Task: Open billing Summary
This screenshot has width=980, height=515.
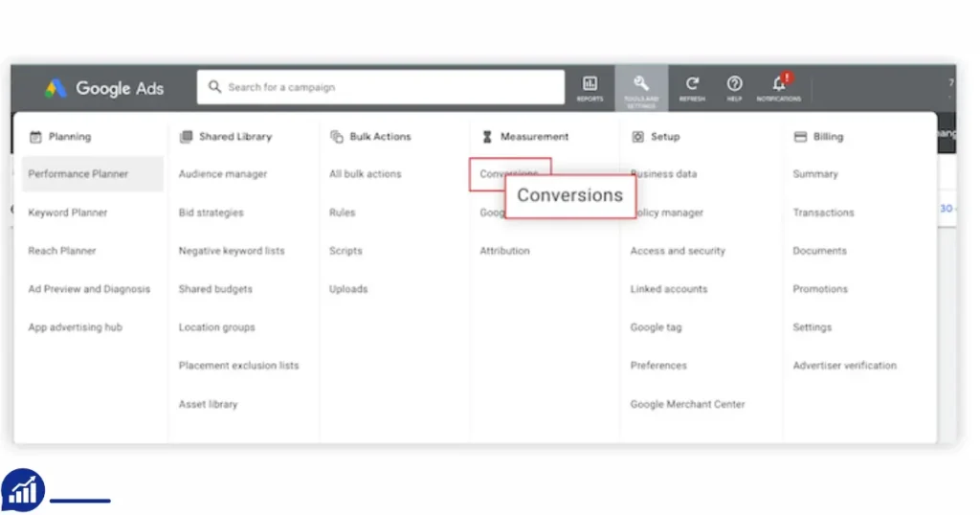Action: point(815,174)
